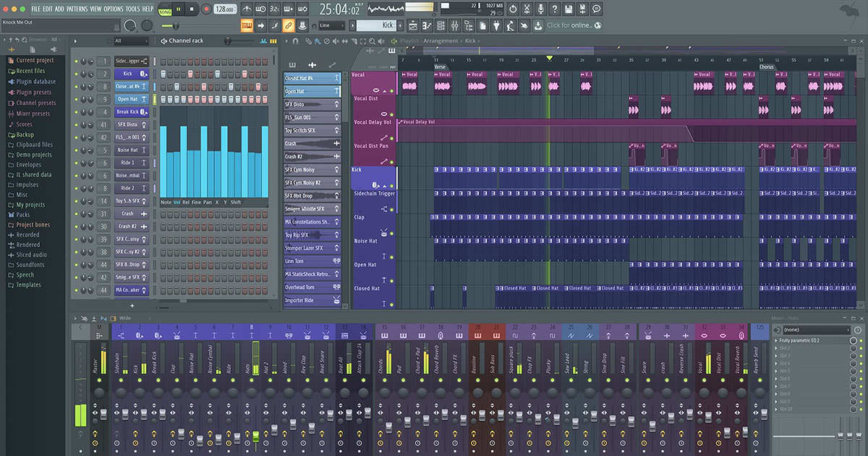Click the Channel rack speaker icon
The height and width of the screenshot is (456, 868).
pyautogui.click(x=163, y=41)
